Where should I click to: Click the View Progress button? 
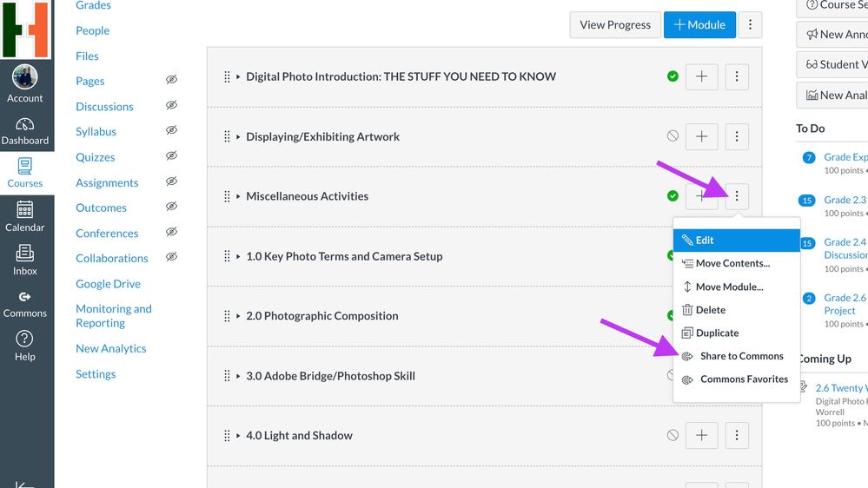(x=615, y=24)
